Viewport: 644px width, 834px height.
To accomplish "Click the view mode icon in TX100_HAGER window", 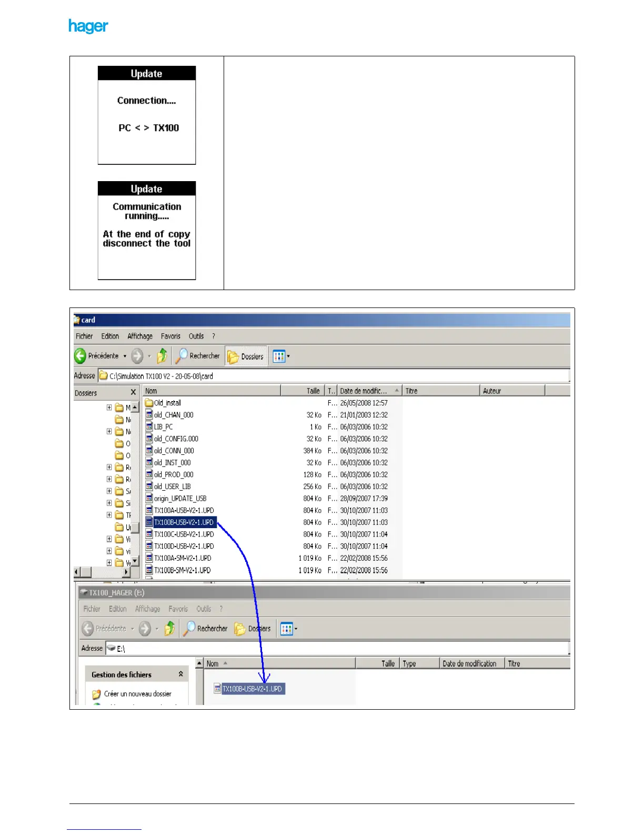I will point(286,629).
